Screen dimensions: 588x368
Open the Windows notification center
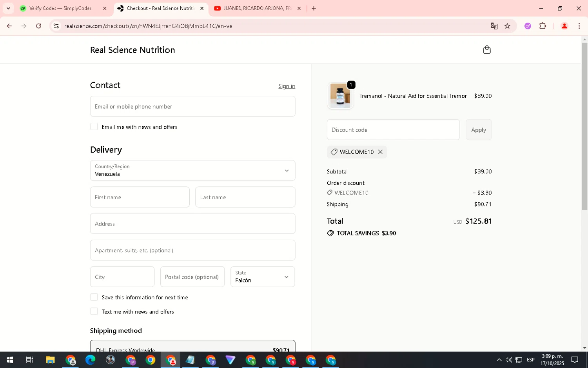tap(575, 360)
